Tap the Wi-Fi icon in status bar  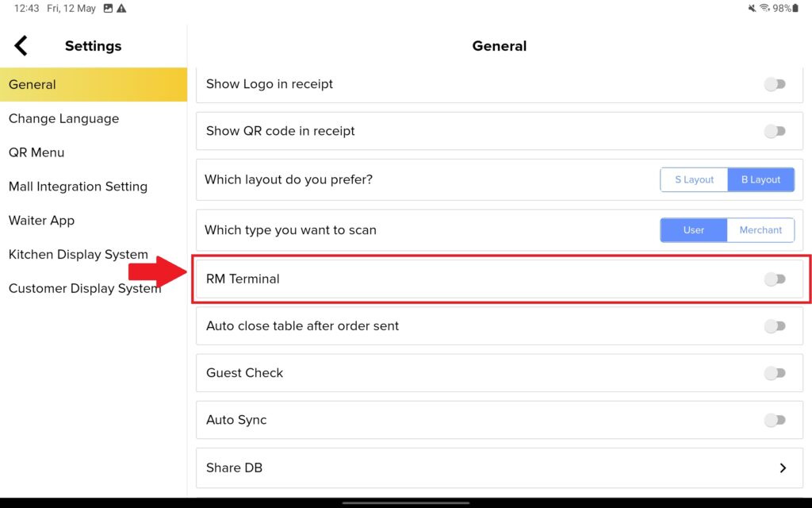(x=764, y=9)
